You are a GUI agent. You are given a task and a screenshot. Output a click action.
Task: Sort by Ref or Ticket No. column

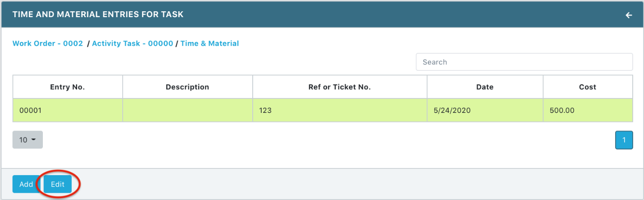[x=339, y=87]
